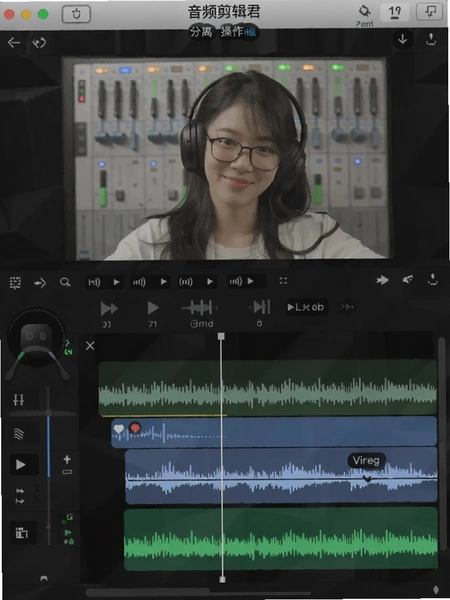
Task: Click the playhead handle atop timeline
Action: pyautogui.click(x=221, y=336)
